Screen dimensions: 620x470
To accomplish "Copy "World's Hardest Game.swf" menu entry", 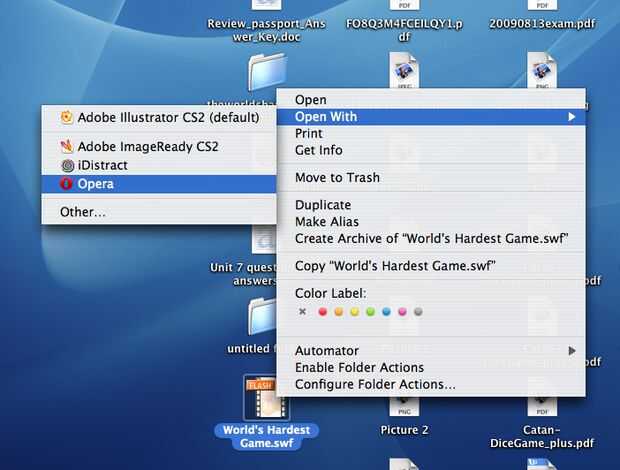I will coord(431,266).
